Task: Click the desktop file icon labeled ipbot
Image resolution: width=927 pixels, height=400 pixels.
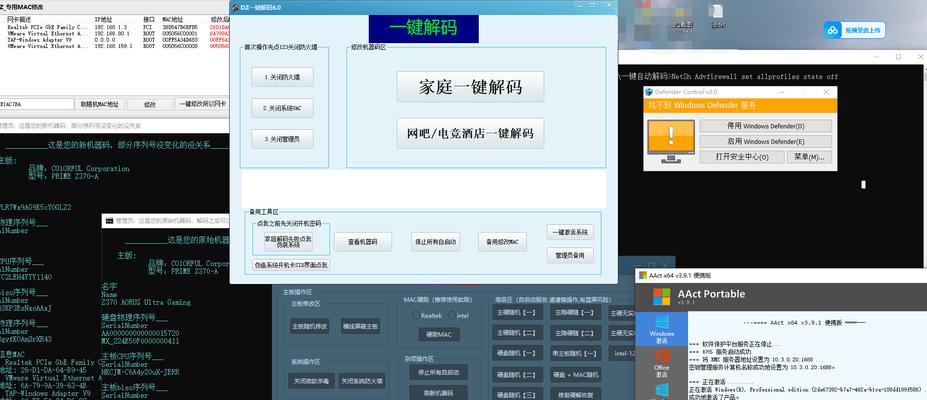Action: click(x=718, y=17)
